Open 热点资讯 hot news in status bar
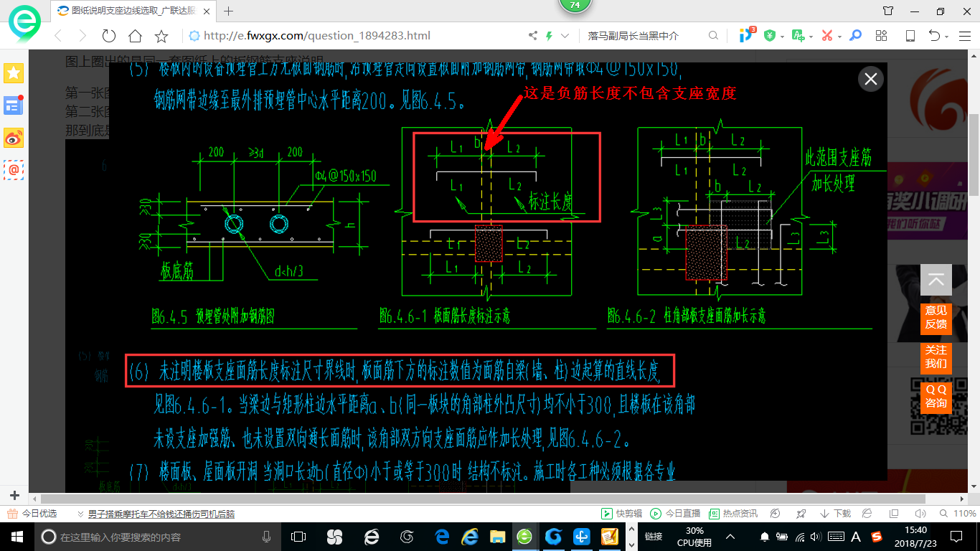The width and height of the screenshot is (980, 551). click(x=733, y=514)
